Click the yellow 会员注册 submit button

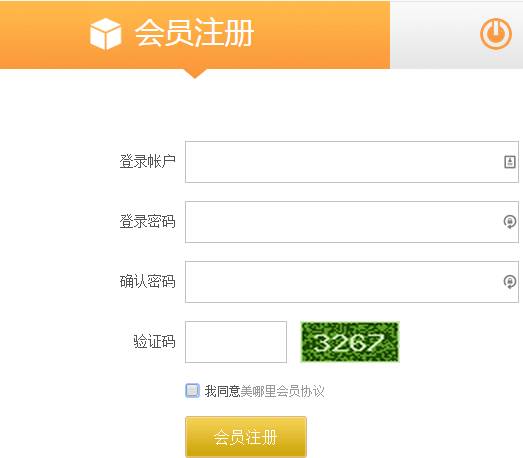[x=246, y=436]
